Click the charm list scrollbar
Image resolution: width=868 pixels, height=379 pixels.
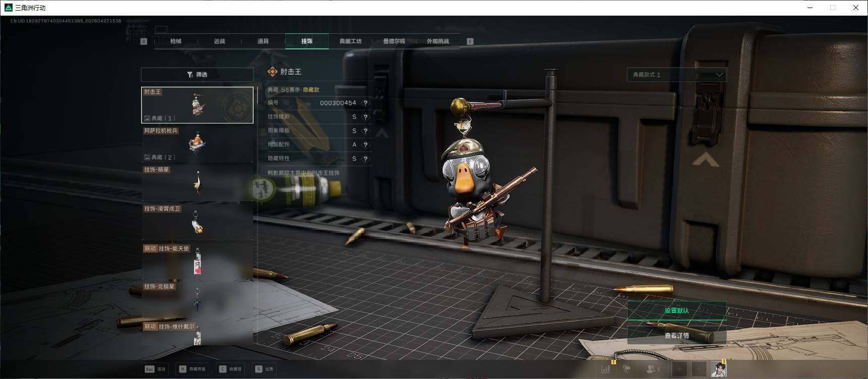pos(257,96)
